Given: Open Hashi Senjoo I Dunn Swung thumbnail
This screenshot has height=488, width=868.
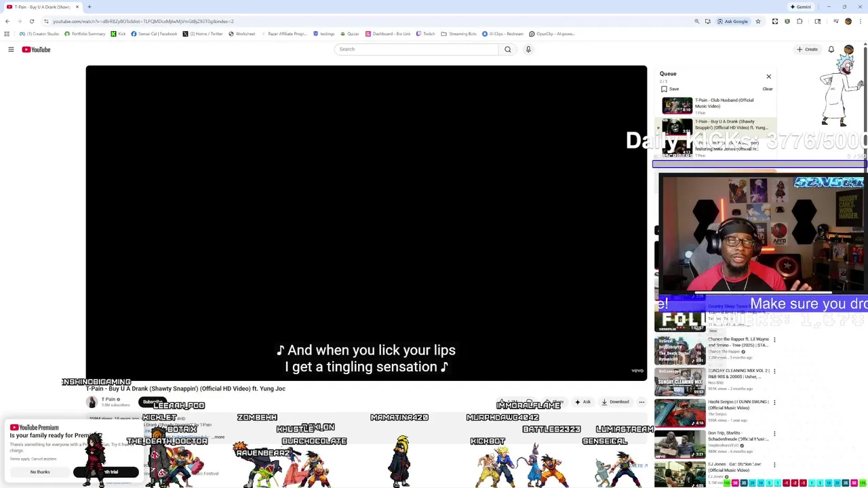Looking at the screenshot, I should [679, 412].
